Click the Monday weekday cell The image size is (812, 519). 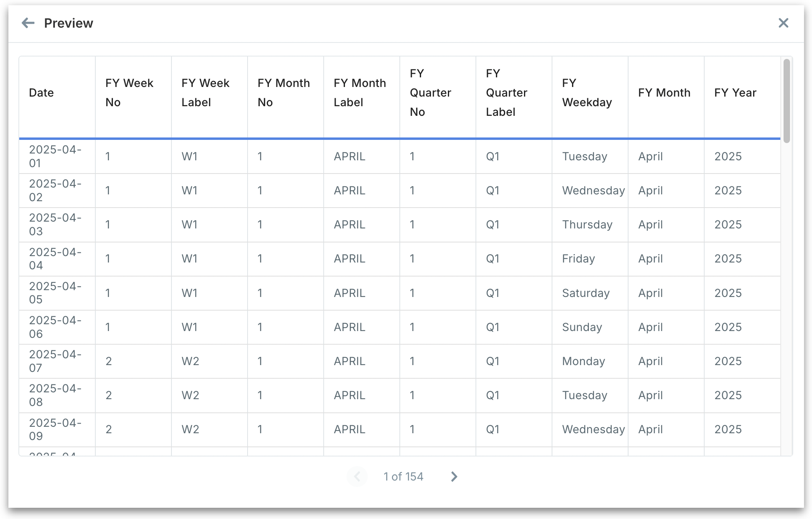(x=583, y=361)
